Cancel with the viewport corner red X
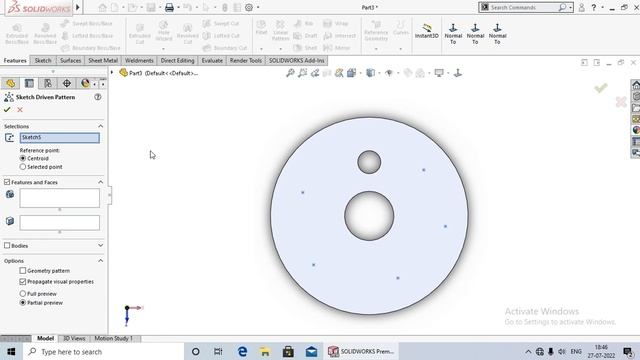The image size is (640, 360). [x=621, y=102]
